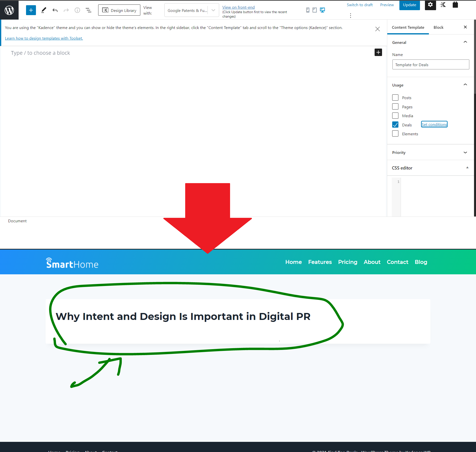
Task: Open the About nav item
Action: tap(372, 262)
